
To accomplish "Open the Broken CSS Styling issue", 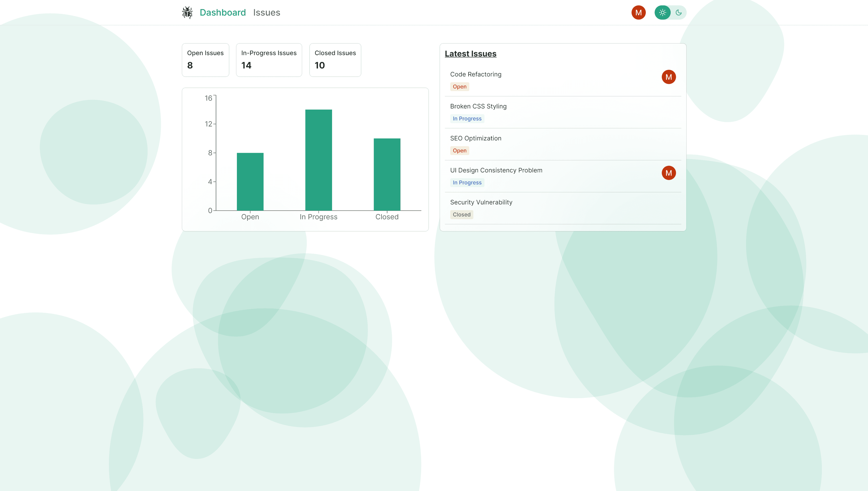I will pos(478,106).
